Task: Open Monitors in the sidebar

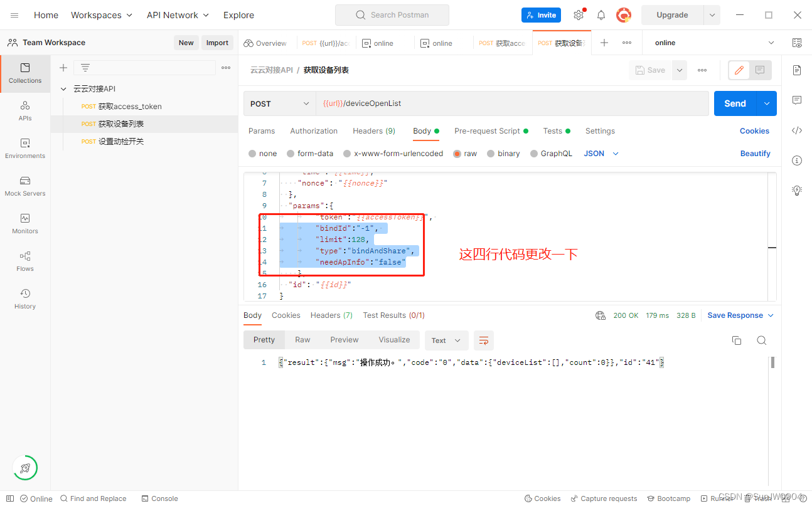Action: click(25, 224)
